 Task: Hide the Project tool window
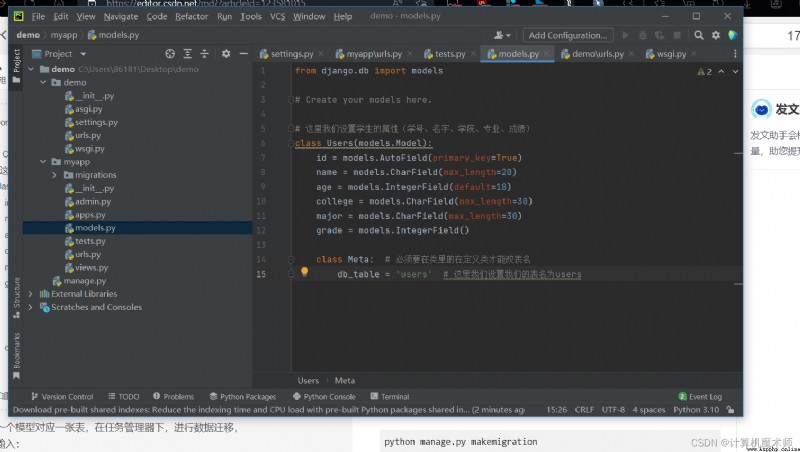[x=244, y=54]
